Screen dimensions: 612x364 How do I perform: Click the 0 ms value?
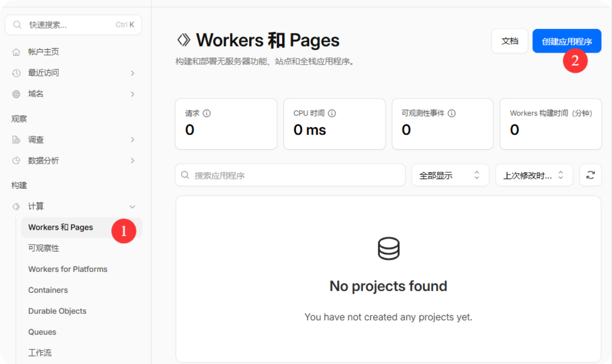tap(310, 130)
